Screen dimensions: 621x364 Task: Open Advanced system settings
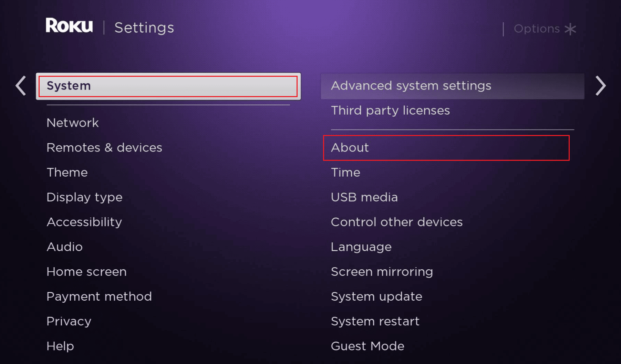453,86
